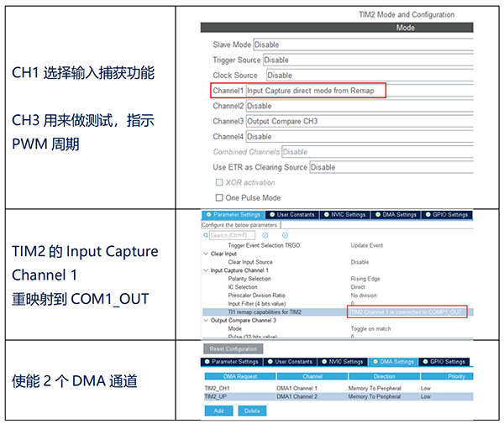The width and height of the screenshot is (504, 424).
Task: Click the Rising Edge polarity value
Action: pos(365,279)
